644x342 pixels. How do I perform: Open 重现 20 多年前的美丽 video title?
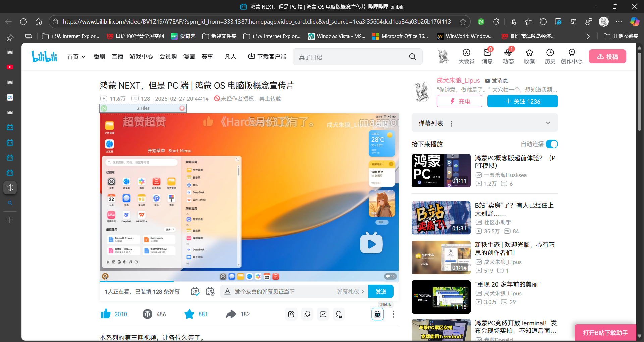[507, 284]
